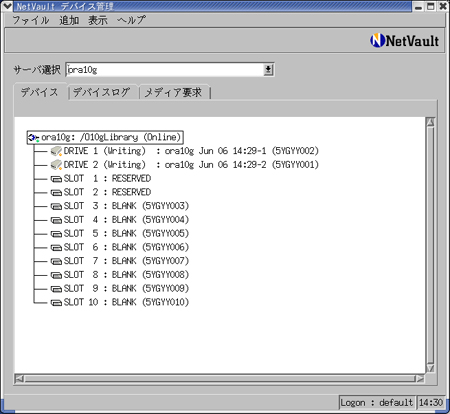Click the SLOT 9 slot icon
The width and height of the screenshot is (450, 414).
[x=56, y=289]
